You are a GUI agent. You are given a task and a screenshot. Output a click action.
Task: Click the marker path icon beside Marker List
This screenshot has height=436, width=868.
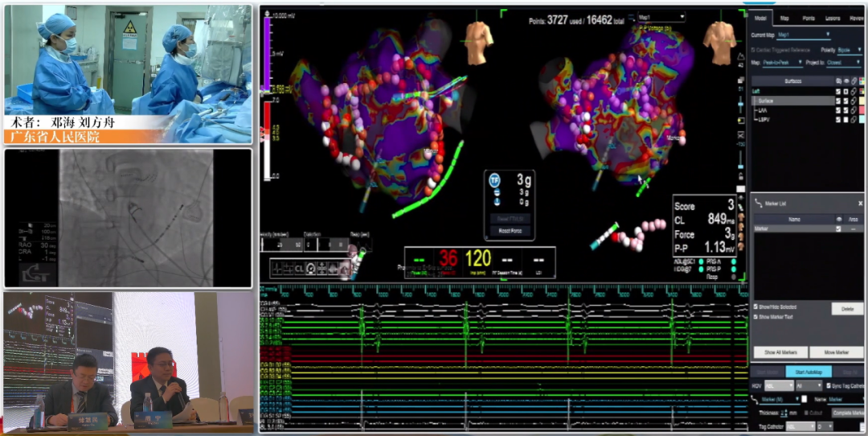(759, 204)
